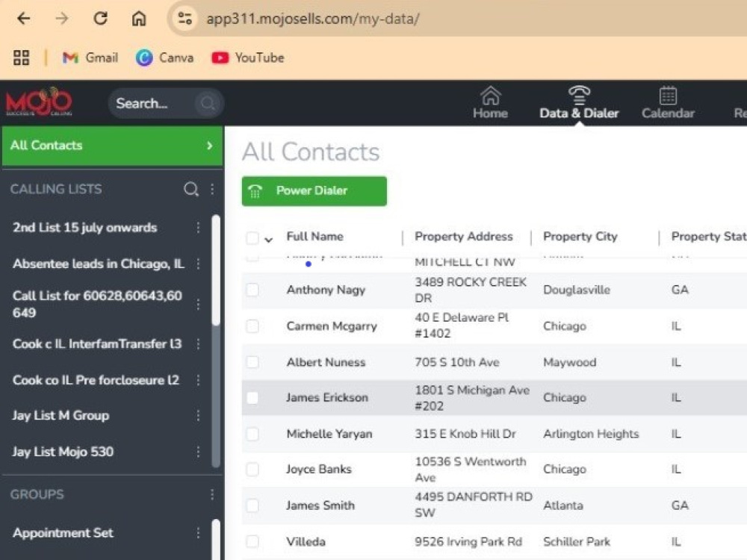747x560 pixels.
Task: Open the Gmail bookmark
Action: click(90, 57)
